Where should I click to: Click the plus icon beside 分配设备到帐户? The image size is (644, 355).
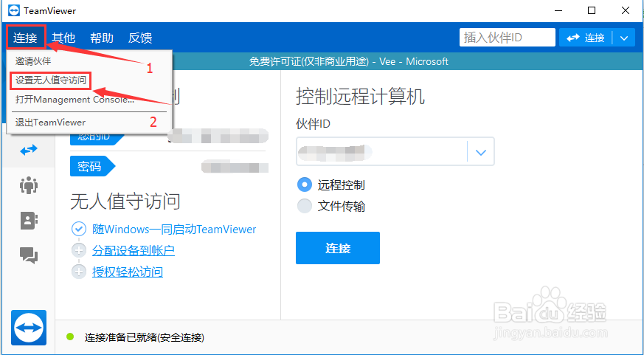click(x=79, y=250)
